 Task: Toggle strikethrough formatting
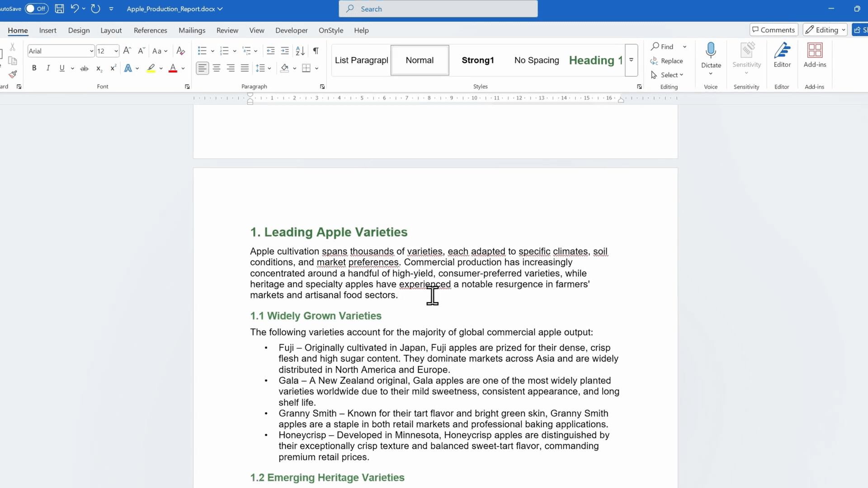84,68
